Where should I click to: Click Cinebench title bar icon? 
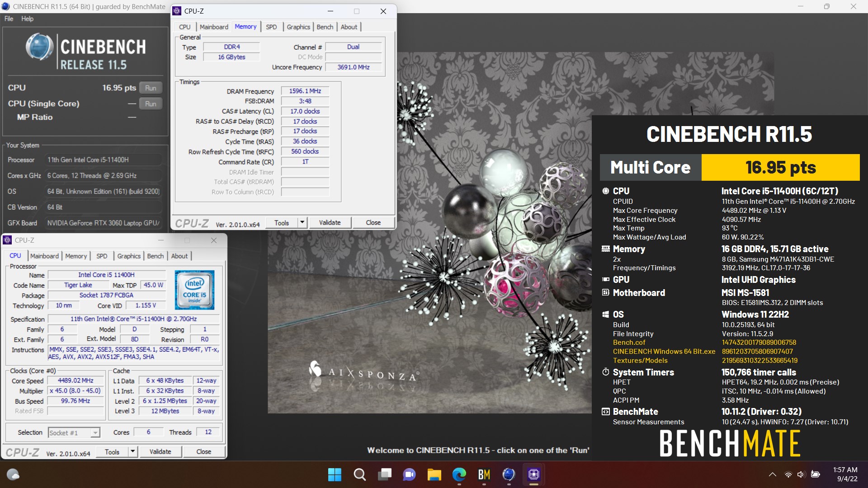click(x=5, y=6)
